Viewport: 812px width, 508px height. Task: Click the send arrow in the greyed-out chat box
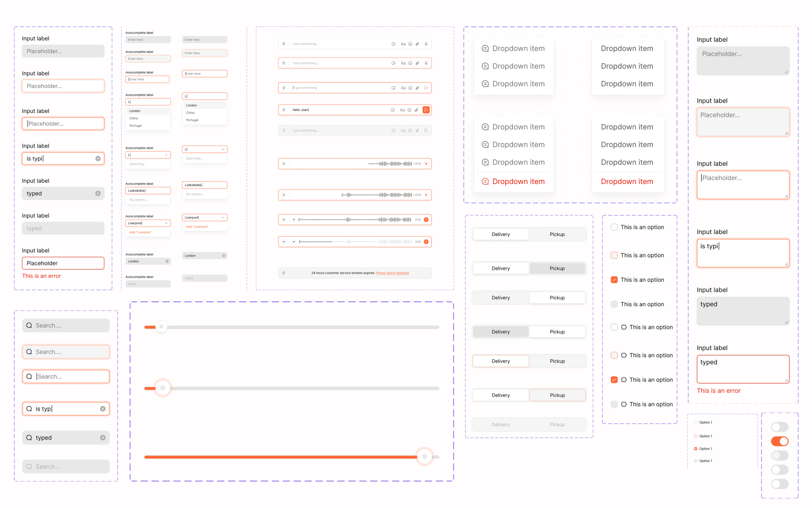(426, 130)
